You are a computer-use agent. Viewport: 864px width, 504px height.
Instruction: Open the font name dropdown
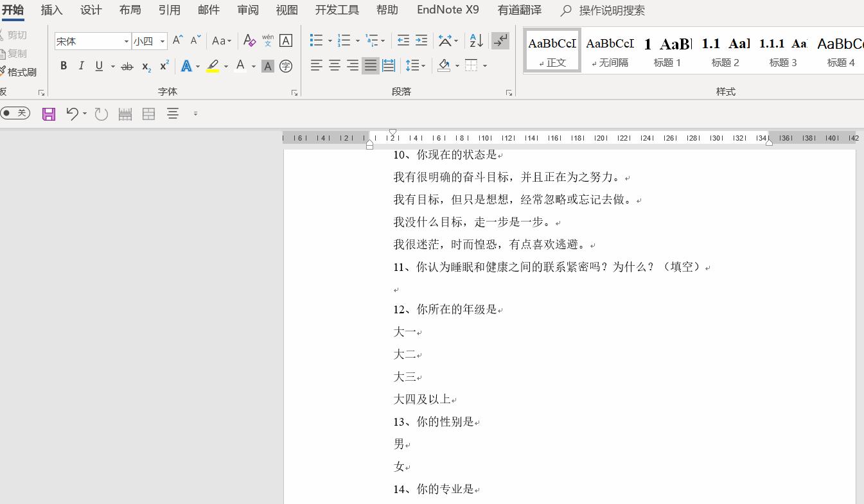point(127,40)
